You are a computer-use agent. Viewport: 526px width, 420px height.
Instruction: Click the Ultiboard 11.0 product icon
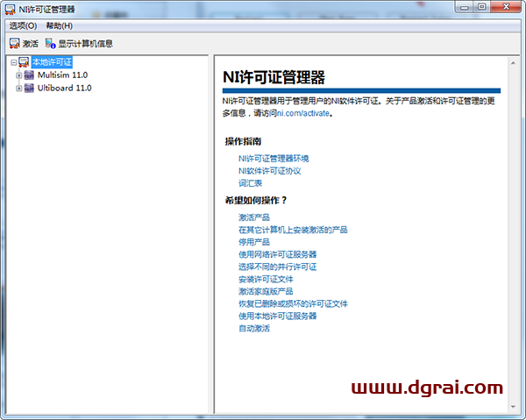(29, 88)
